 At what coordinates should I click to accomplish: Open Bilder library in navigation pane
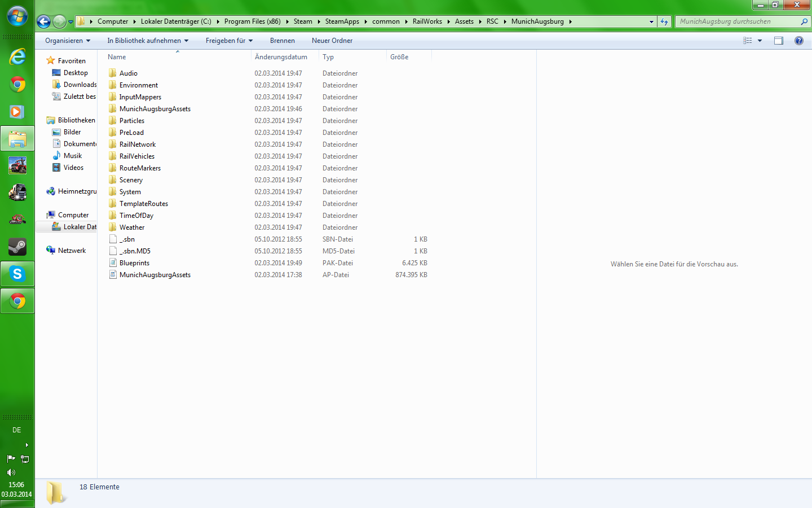click(x=72, y=132)
